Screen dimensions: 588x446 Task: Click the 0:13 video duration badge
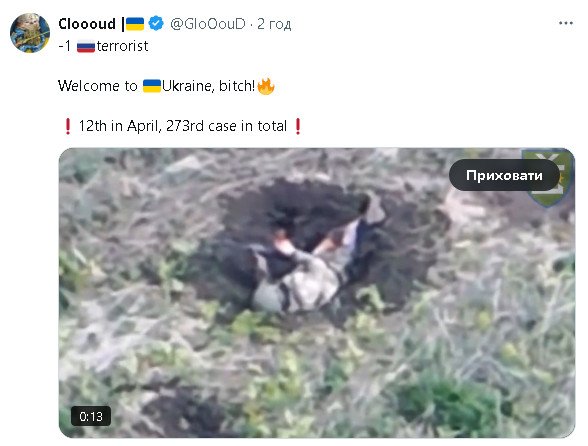91,416
